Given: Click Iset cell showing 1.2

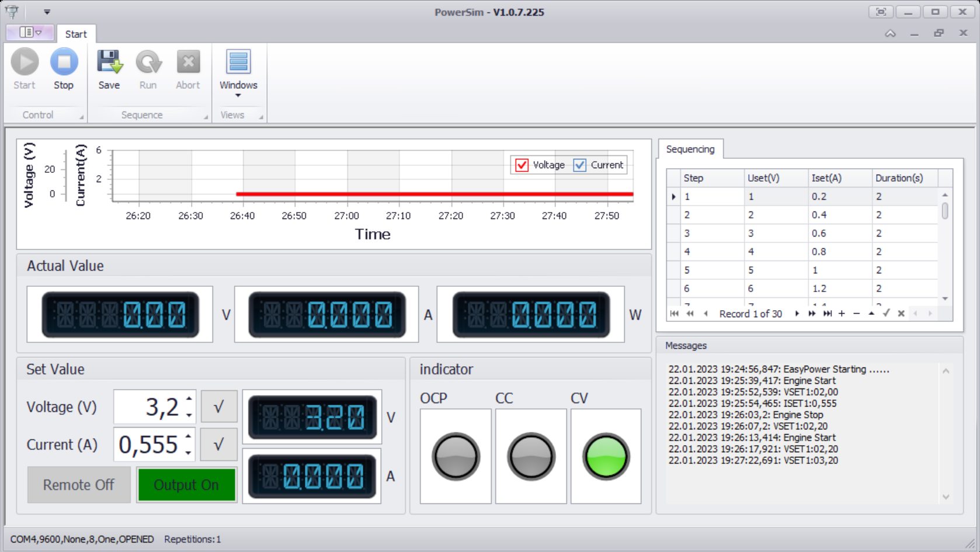Looking at the screenshot, I should pos(840,289).
